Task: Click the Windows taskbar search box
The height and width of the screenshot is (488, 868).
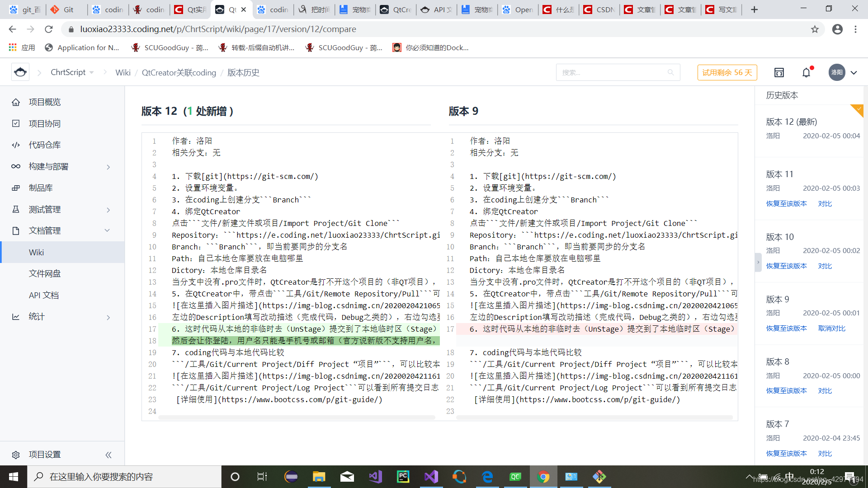Action: coord(124,477)
